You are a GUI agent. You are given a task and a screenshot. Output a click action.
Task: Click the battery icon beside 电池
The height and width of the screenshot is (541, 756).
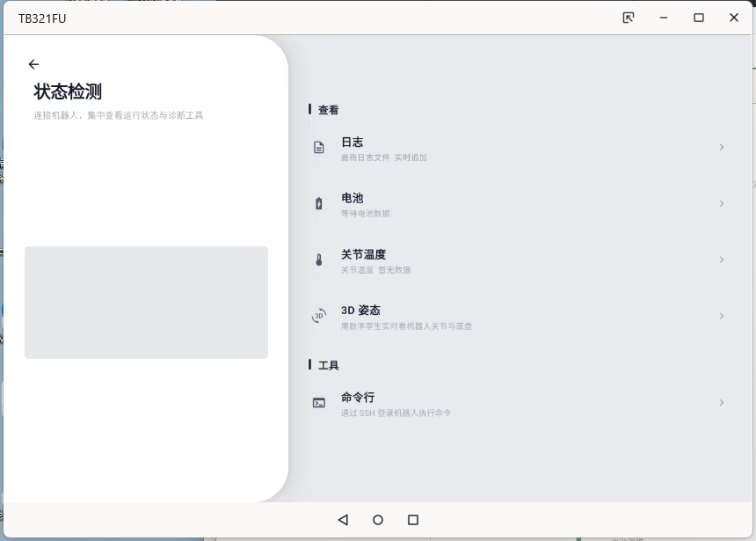tap(319, 204)
